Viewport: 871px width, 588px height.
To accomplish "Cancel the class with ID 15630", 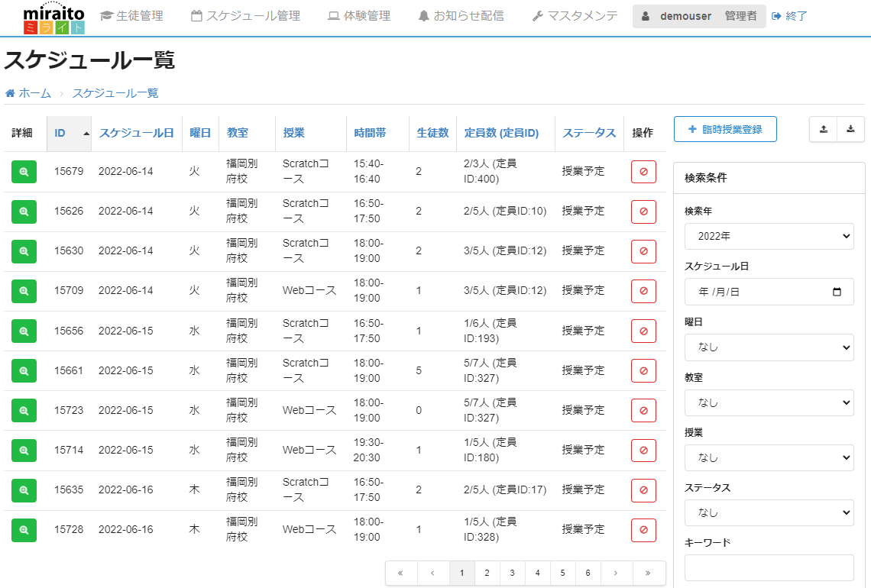I will click(643, 251).
